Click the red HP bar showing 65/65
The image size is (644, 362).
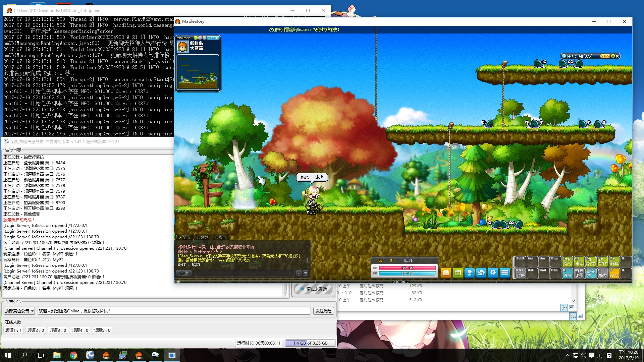407,268
